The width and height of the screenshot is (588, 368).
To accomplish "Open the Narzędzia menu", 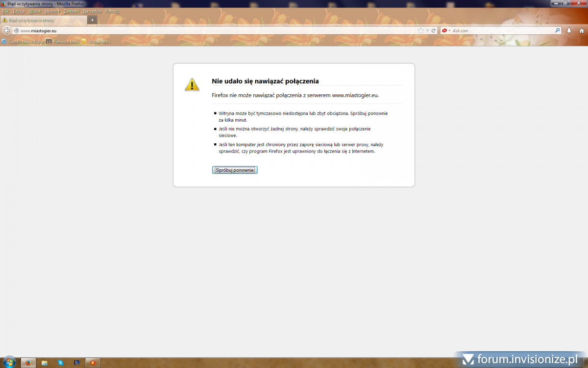I will (93, 11).
